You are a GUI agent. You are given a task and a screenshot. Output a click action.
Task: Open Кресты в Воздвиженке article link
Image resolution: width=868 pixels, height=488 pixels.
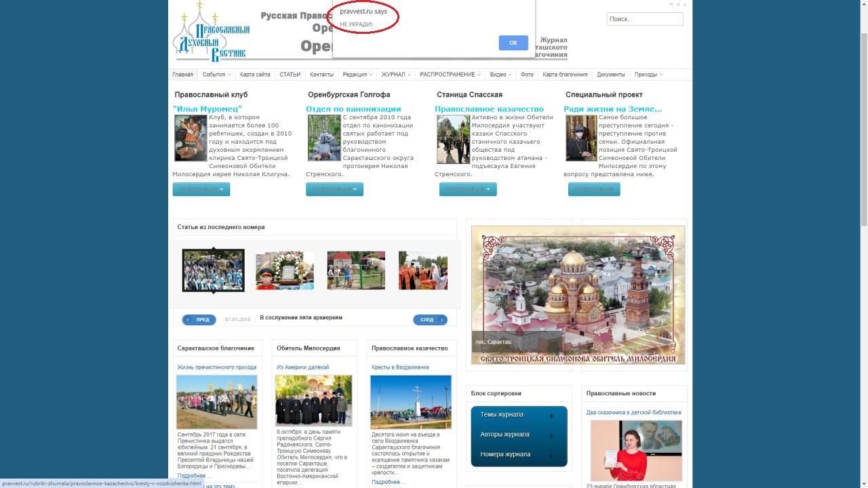[x=400, y=367]
